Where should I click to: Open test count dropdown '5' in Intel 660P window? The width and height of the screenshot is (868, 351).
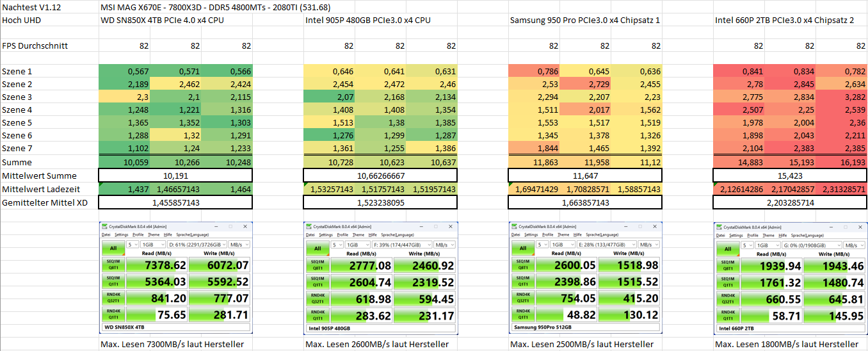747,245
